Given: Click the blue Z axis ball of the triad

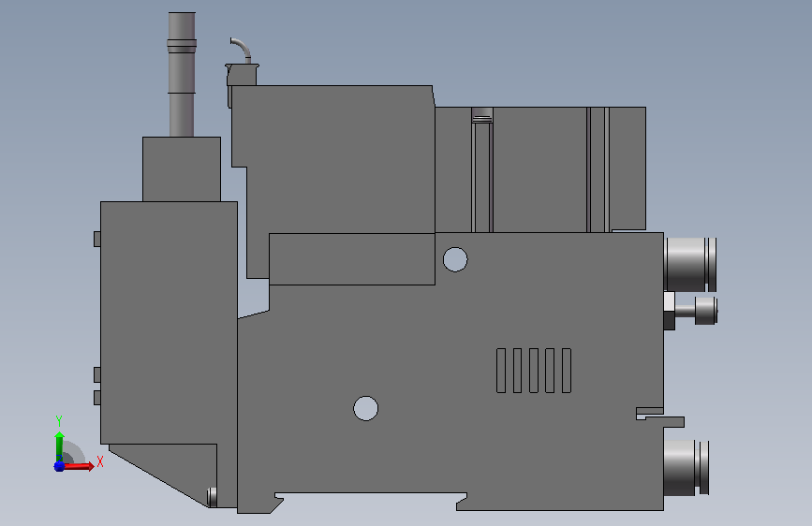Looking at the screenshot, I should coord(59,466).
